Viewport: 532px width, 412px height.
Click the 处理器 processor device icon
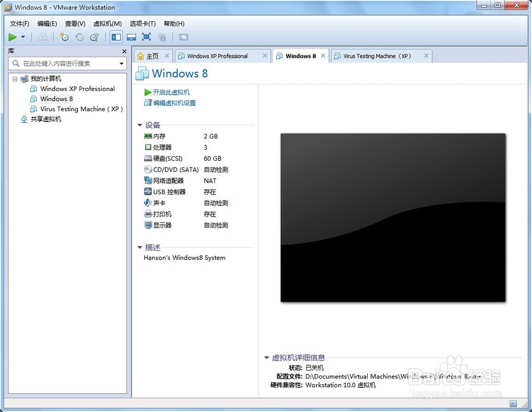click(148, 147)
